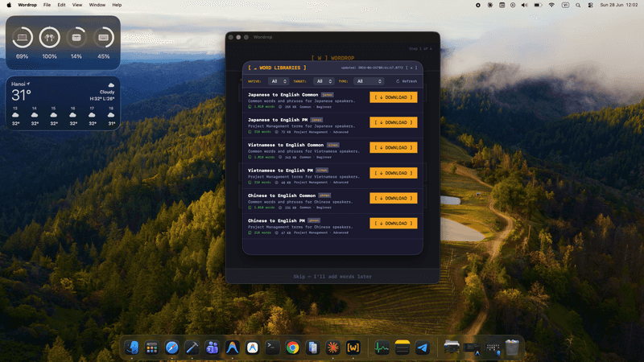644x362 pixels.
Task: Open the orange starburst app in Dock
Action: pyautogui.click(x=332, y=348)
